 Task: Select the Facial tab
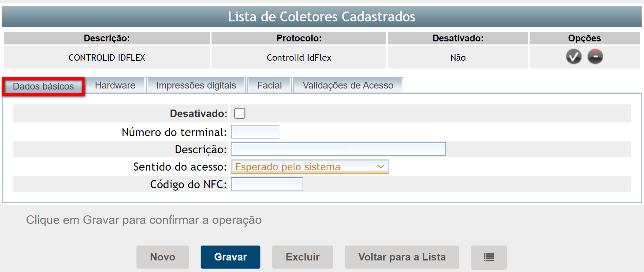click(x=269, y=85)
